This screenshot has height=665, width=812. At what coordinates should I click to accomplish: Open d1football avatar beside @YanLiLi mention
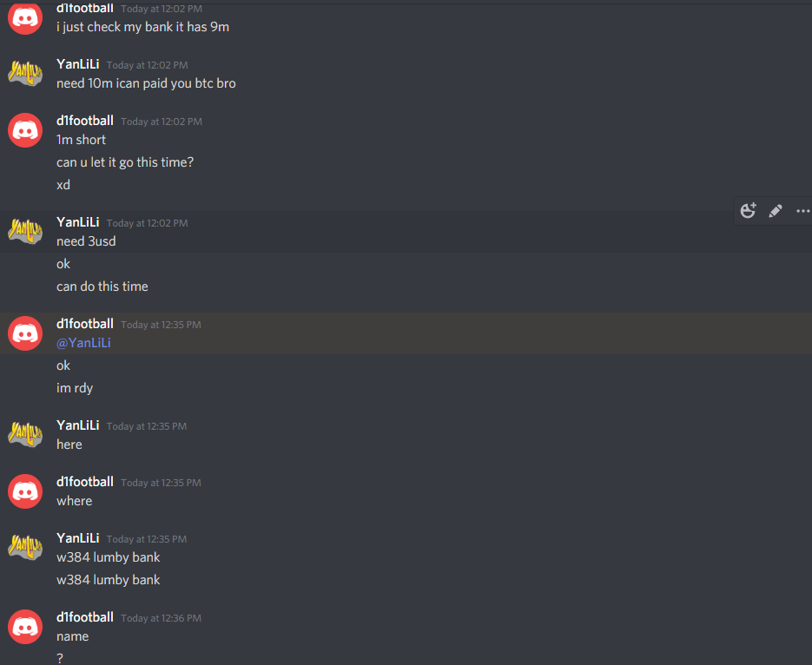[x=25, y=333]
